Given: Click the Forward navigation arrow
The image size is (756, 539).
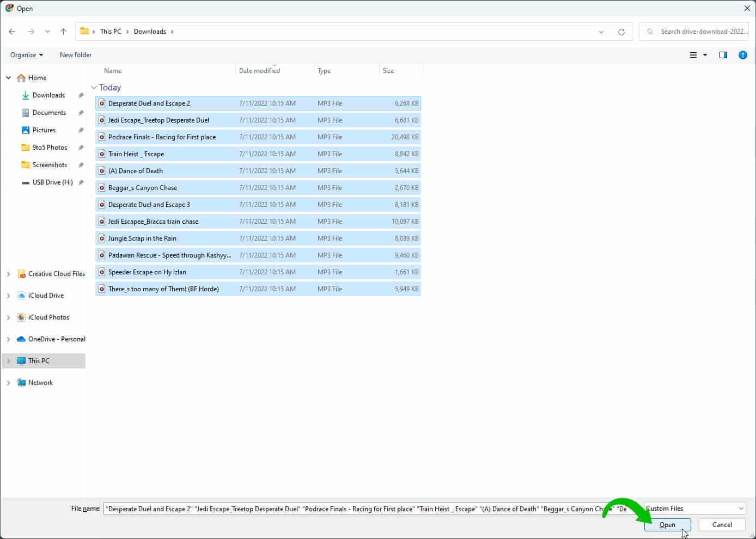Looking at the screenshot, I should click(x=30, y=32).
